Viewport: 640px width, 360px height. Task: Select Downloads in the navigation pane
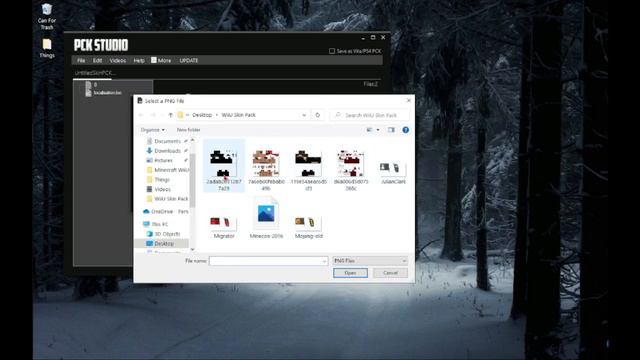tap(167, 151)
